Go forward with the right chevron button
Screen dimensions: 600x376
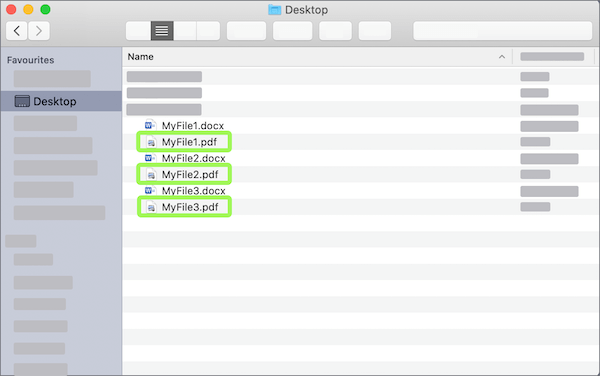[x=39, y=31]
